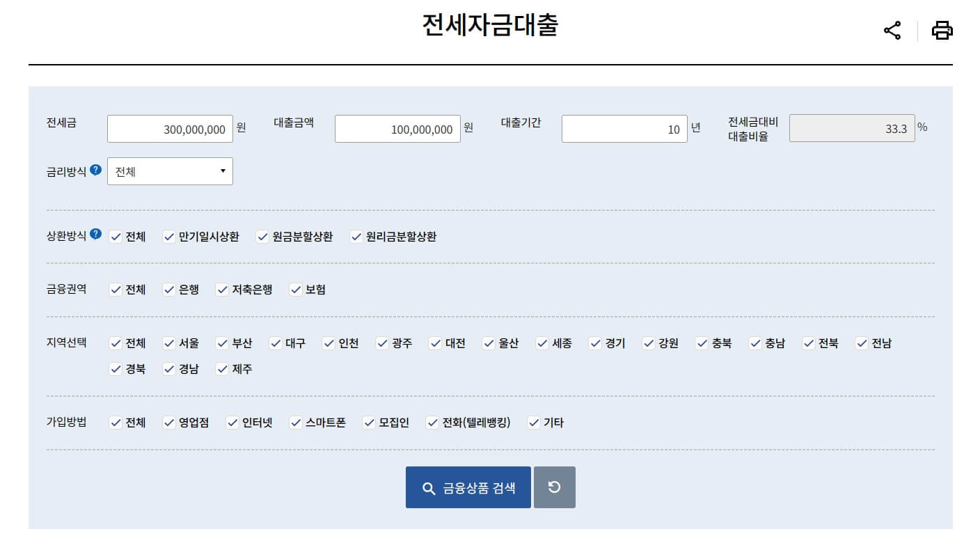The image size is (980, 543).
Task: Toggle the 전남 region checkbox
Action: click(861, 343)
